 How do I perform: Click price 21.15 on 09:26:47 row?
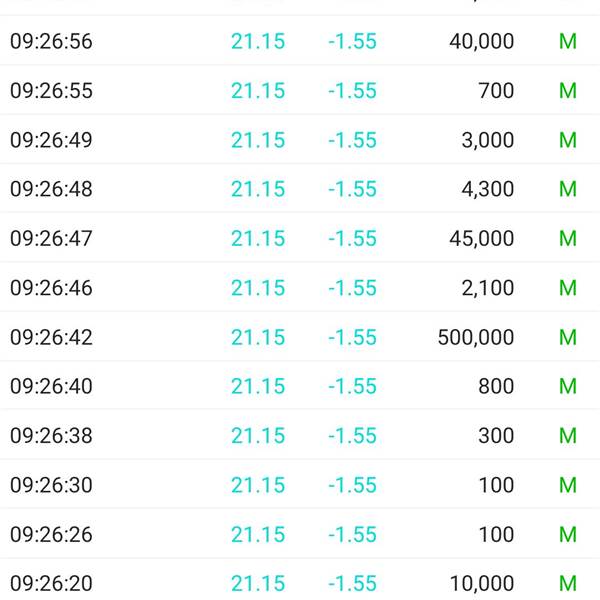pyautogui.click(x=258, y=238)
